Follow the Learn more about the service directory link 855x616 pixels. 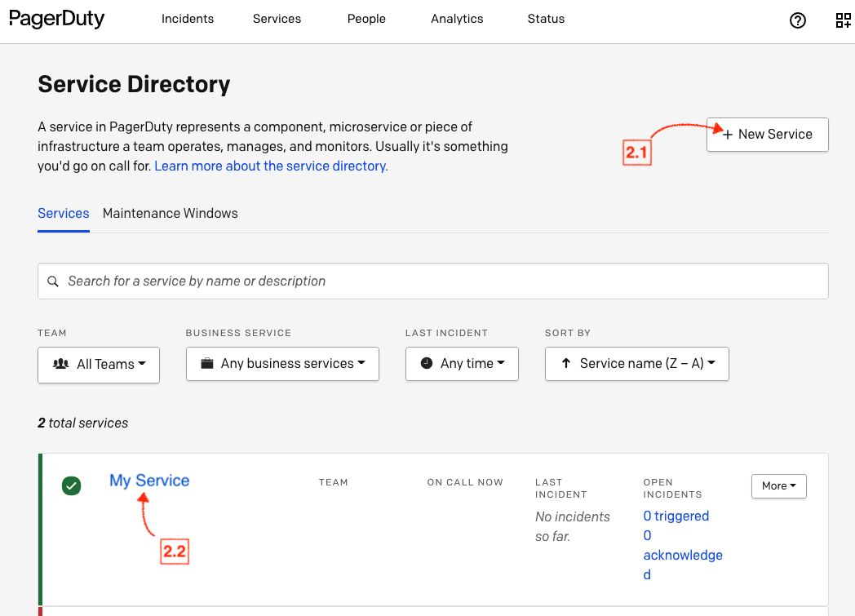pyautogui.click(x=271, y=166)
